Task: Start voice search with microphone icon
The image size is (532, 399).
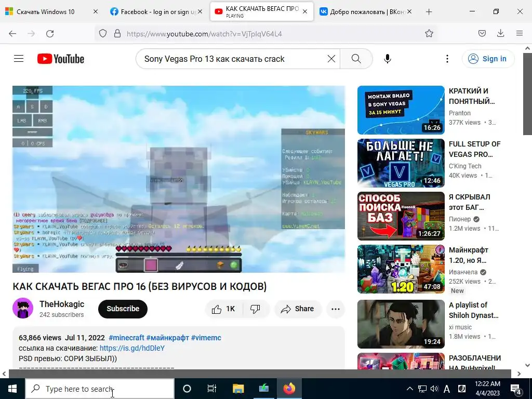Action: pyautogui.click(x=388, y=59)
